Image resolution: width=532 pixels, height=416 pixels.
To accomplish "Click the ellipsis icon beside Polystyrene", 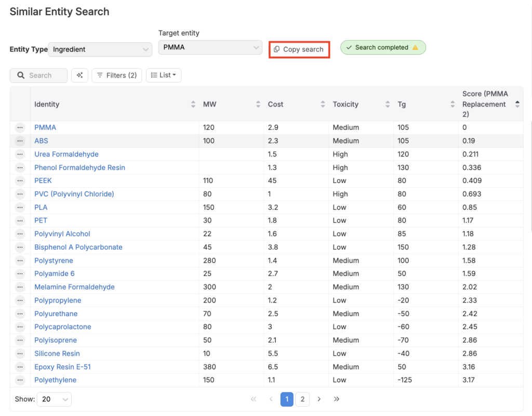I will click(20, 261).
